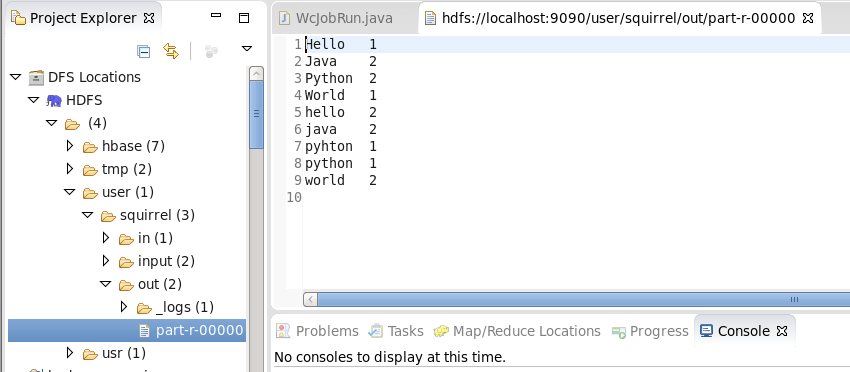Open the Map/Reduce Locations tab
The width and height of the screenshot is (850, 372).
click(517, 331)
